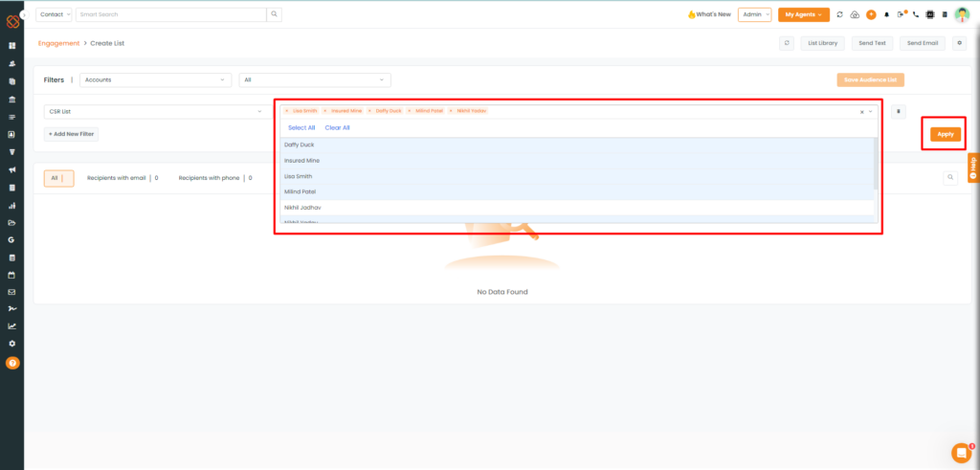Click Select All in the dropdown

click(301, 127)
